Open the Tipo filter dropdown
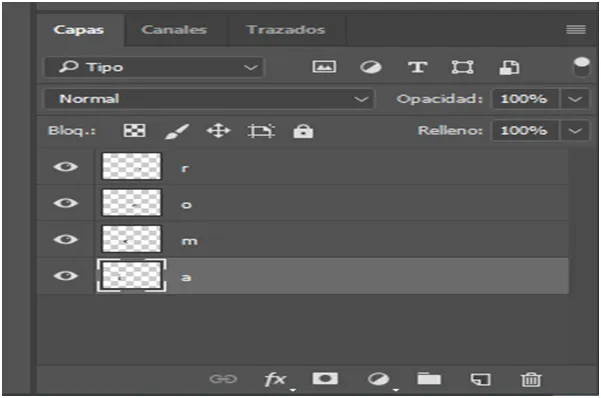Image resolution: width=601 pixels, height=398 pixels. point(154,67)
